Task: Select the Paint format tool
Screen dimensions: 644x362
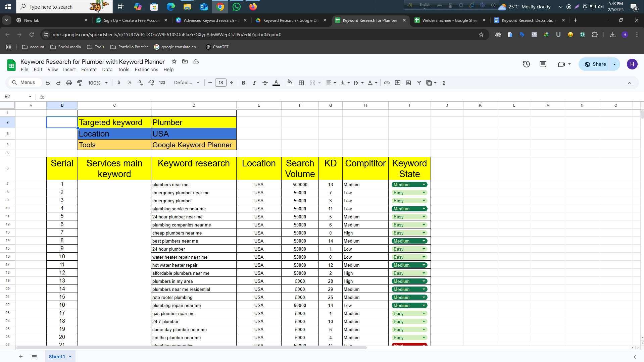Action: [80, 83]
